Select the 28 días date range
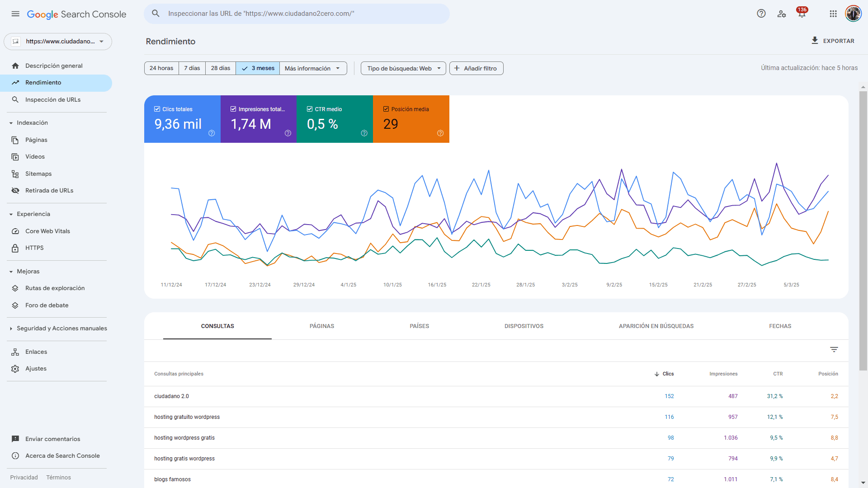Viewport: 868px width, 488px height. (221, 68)
